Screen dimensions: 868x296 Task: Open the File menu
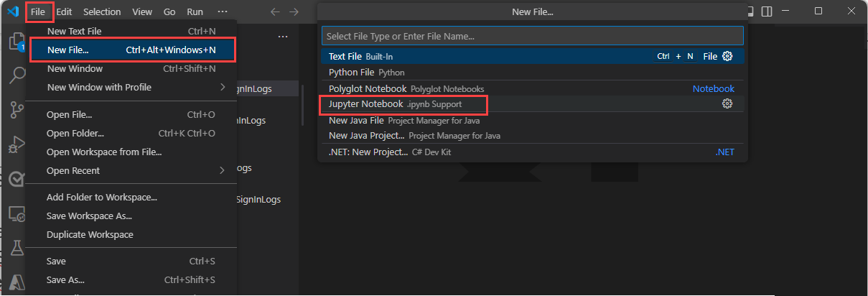39,12
